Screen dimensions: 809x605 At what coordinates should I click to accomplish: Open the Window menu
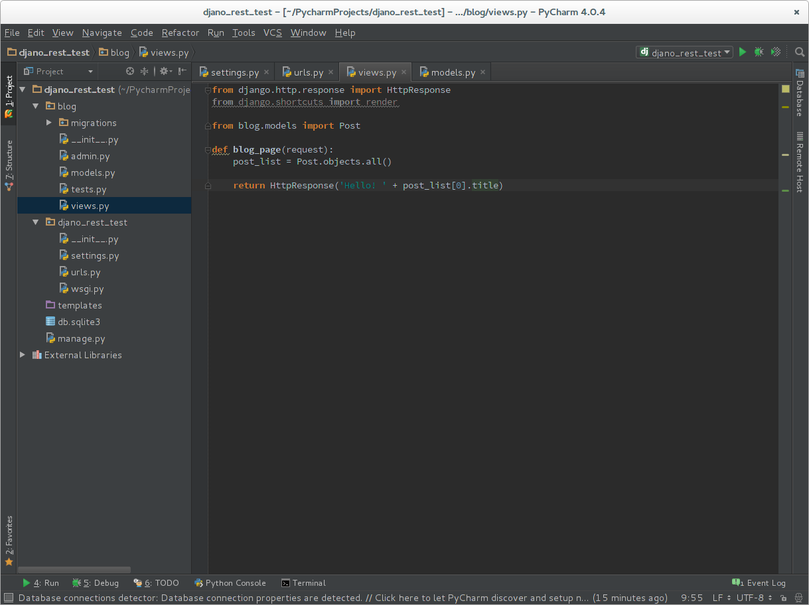click(308, 32)
